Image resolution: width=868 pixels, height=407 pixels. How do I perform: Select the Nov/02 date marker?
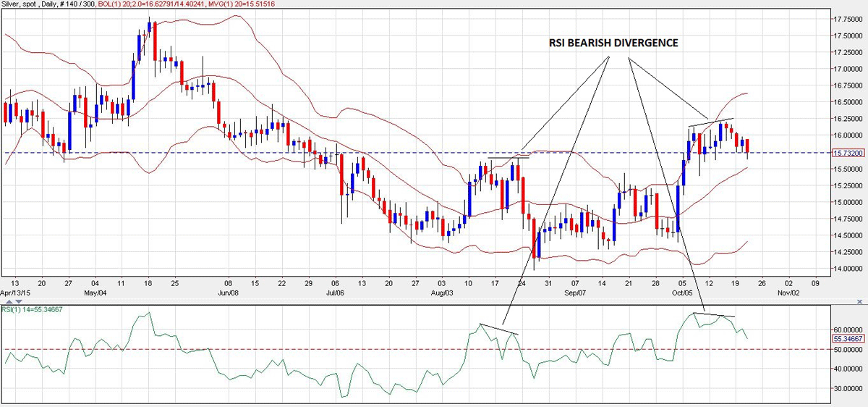788,293
